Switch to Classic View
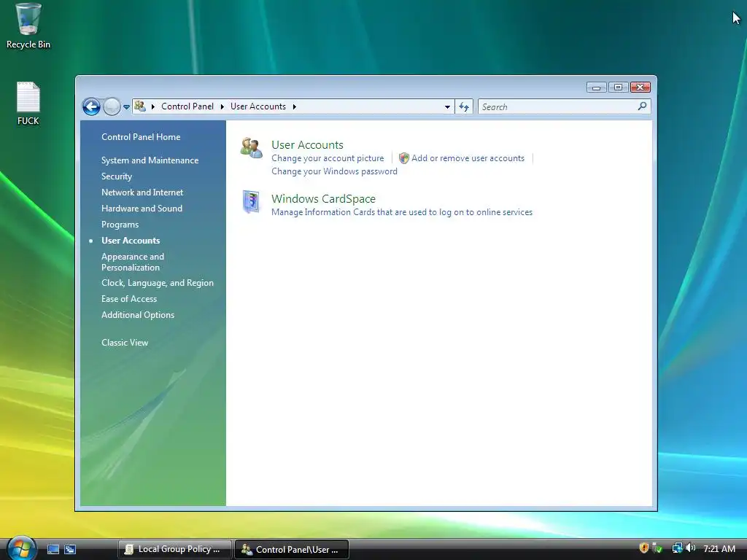Screen dimensions: 747x560 click(125, 343)
